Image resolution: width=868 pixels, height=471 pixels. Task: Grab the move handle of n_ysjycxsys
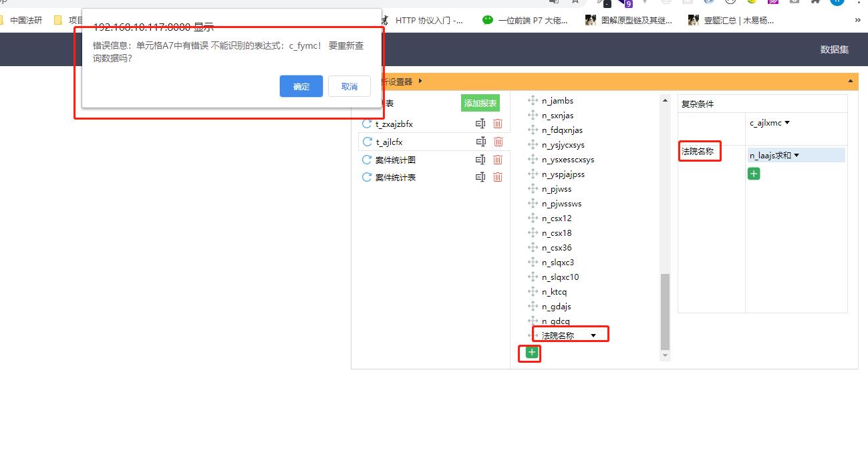[533, 144]
